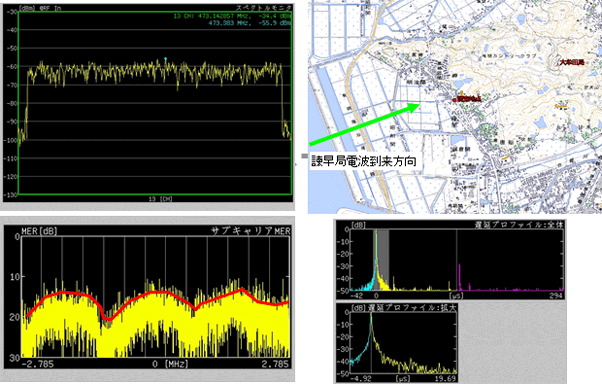Click the -2.785 lower frequency label on MER axis
The height and width of the screenshot is (384, 602).
pyautogui.click(x=38, y=364)
